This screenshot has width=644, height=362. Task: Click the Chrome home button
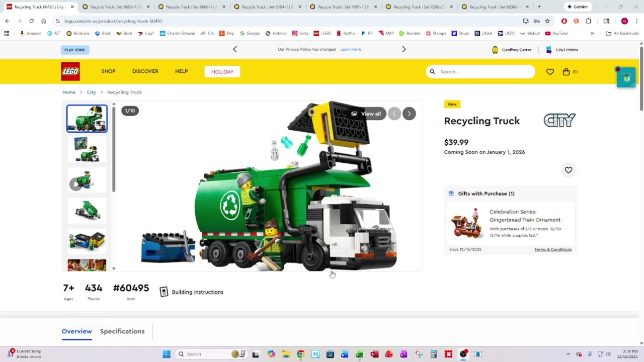point(44,21)
